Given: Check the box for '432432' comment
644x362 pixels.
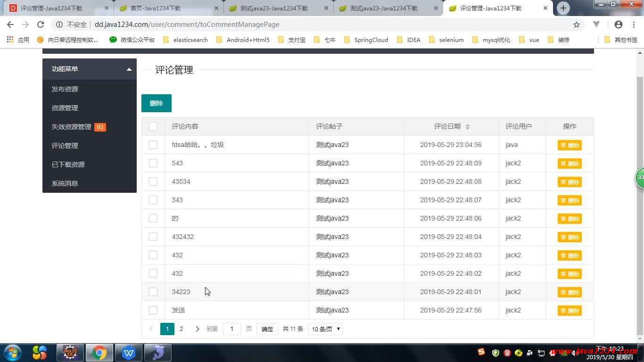Looking at the screenshot, I should coord(153,237).
